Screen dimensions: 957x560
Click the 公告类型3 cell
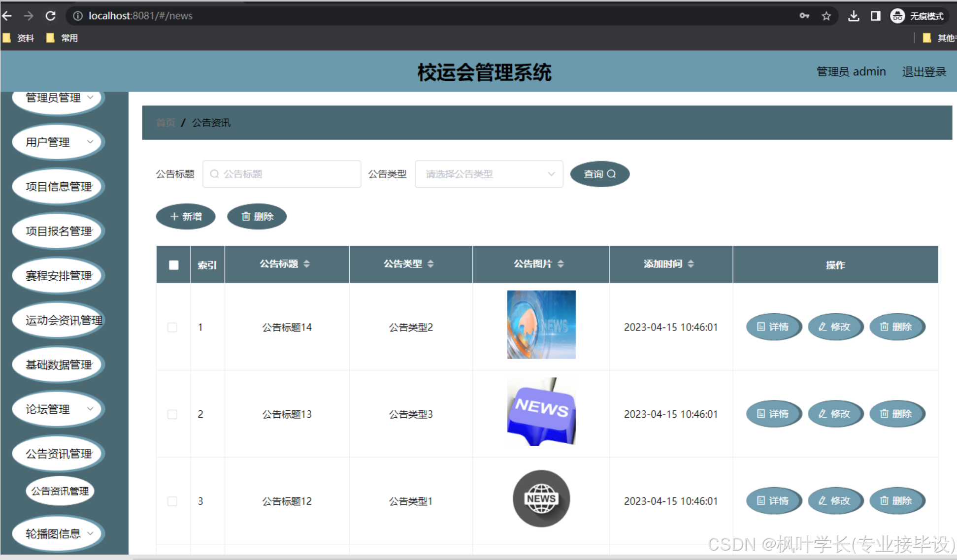411,414
